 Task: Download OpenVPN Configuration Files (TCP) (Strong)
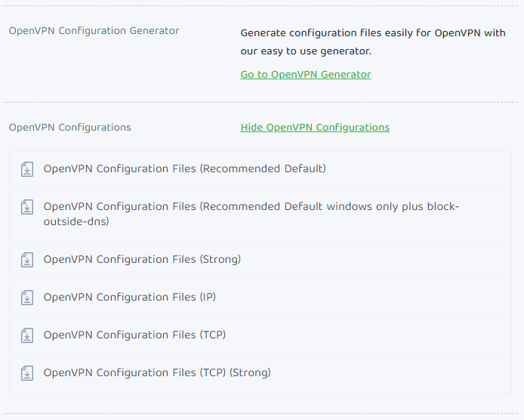tap(157, 373)
